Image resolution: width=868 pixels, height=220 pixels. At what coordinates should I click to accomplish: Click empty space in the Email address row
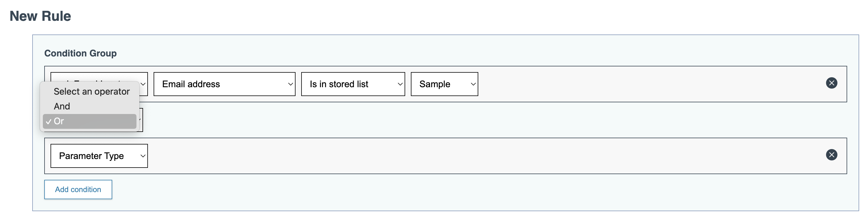tap(640, 84)
